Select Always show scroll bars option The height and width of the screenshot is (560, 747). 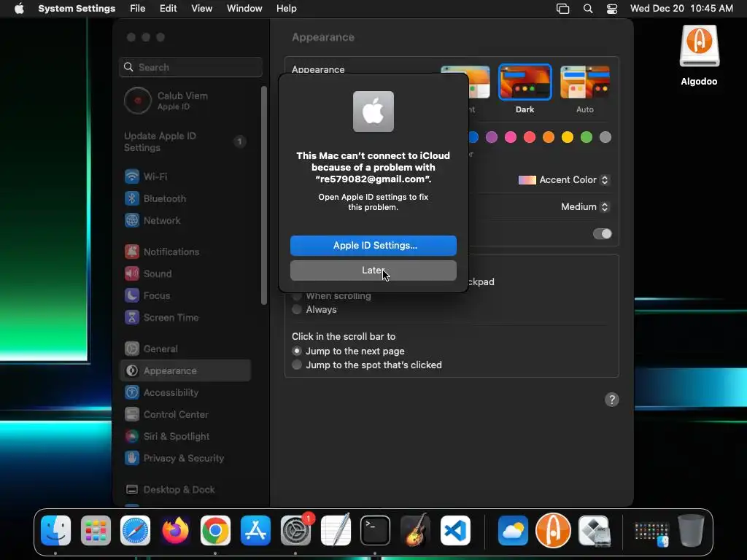click(297, 309)
